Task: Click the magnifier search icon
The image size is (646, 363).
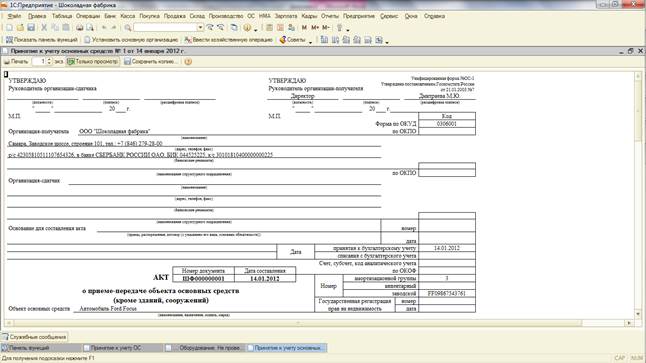Action: 128,28
